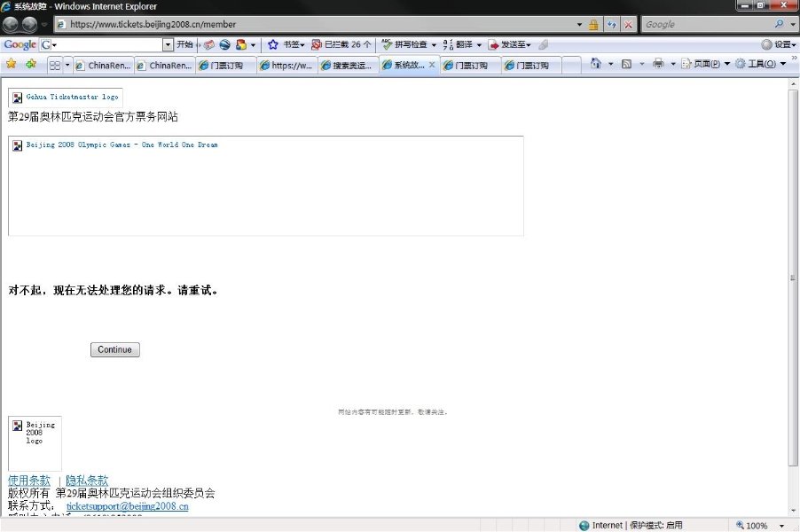Click the magnifier search icon
The width and height of the screenshot is (800, 532).
[x=779, y=24]
